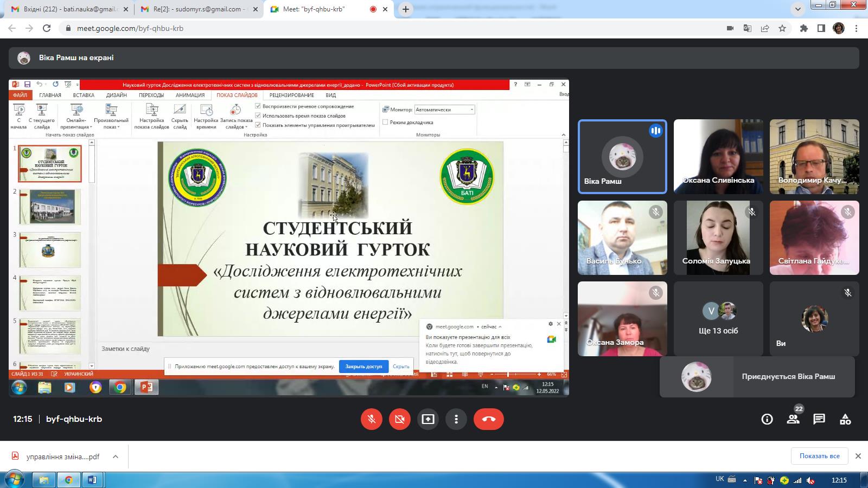Viewport: 868px width, 488px height.
Task: Open Meet more options three-dot menu
Action: coord(456,419)
